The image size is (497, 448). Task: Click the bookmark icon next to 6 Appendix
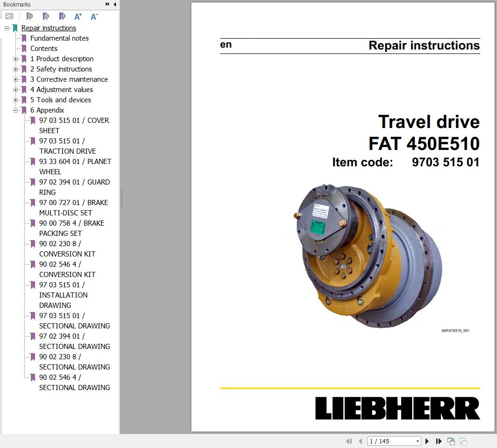click(24, 110)
